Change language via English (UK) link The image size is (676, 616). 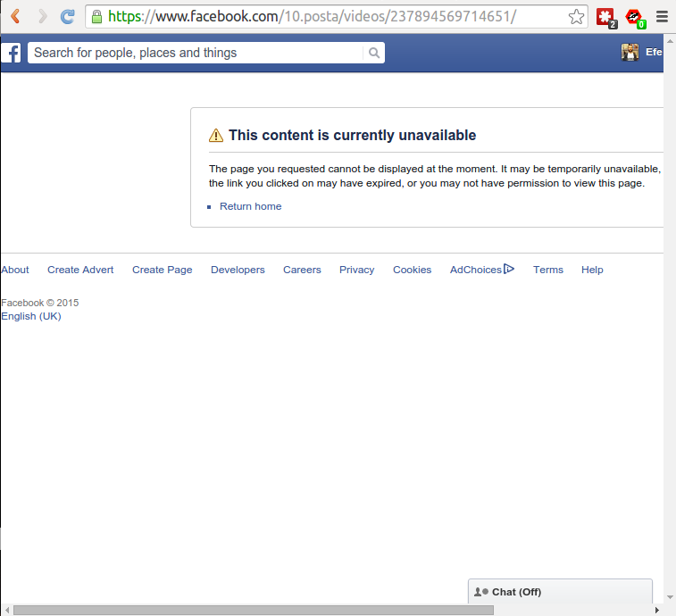pyautogui.click(x=31, y=316)
